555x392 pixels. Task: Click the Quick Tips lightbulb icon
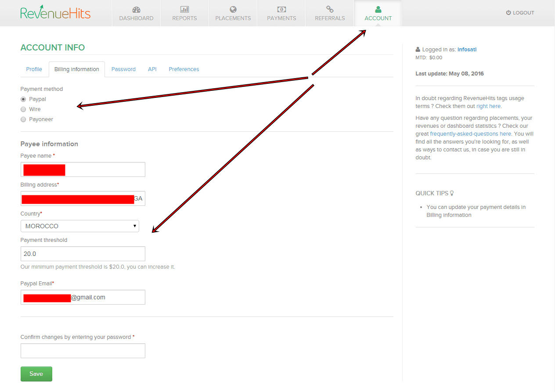(x=452, y=193)
